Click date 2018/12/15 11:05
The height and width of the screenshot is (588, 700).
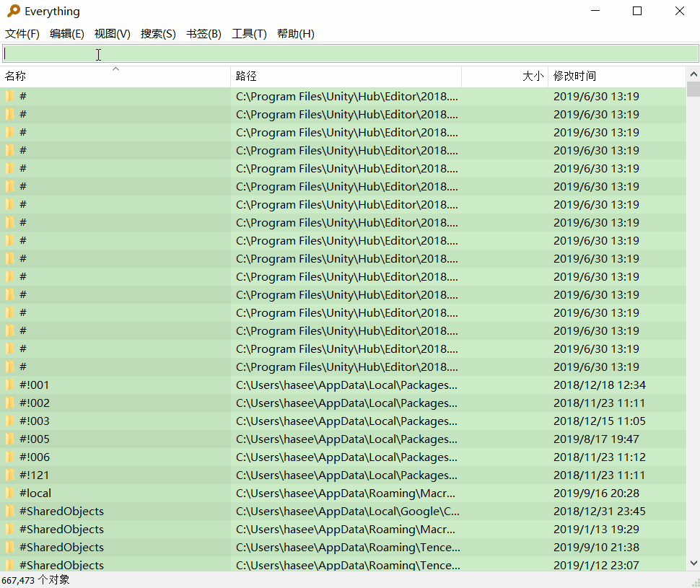pyautogui.click(x=600, y=421)
